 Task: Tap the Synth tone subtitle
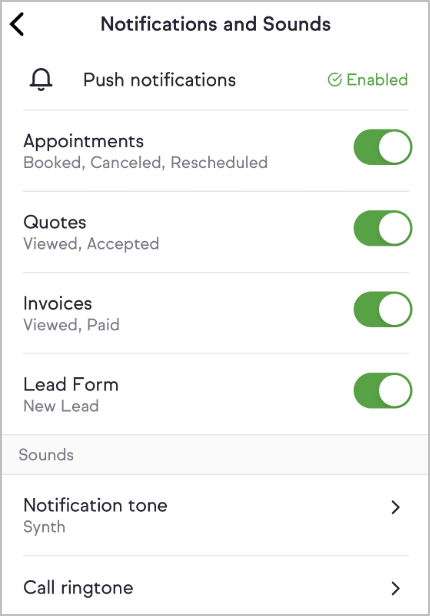click(x=44, y=527)
